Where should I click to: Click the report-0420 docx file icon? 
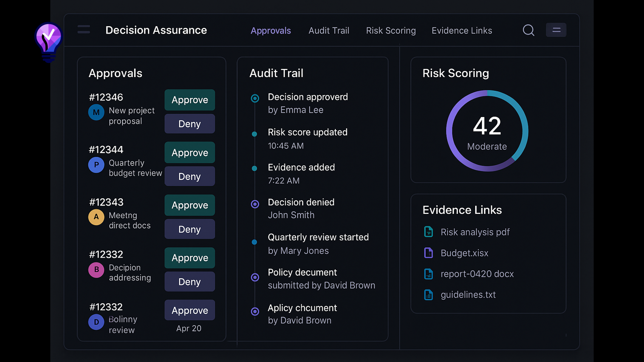point(428,274)
